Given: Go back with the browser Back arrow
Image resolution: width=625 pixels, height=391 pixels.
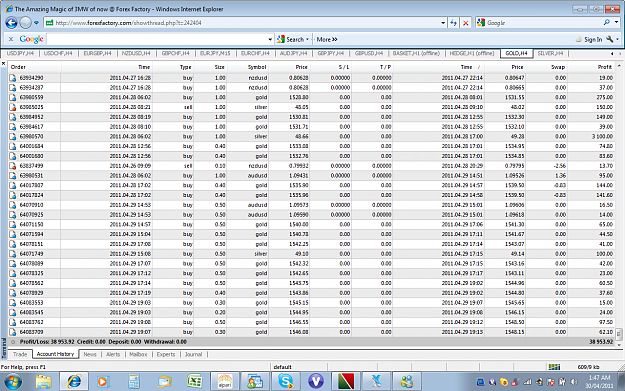Looking at the screenshot, I should coord(11,23).
